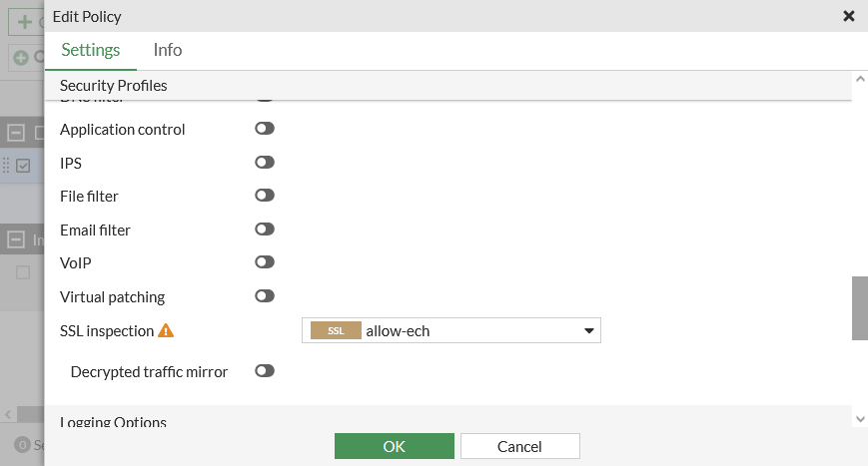Screen dimensions: 868x466
Task: Enable Decrypted traffic mirror
Action: (x=265, y=371)
